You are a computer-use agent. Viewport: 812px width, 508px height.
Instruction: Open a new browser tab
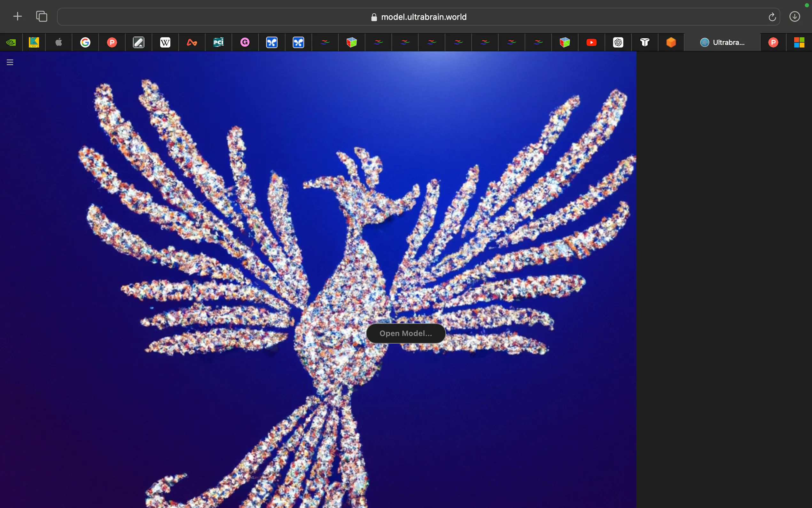coord(18,16)
